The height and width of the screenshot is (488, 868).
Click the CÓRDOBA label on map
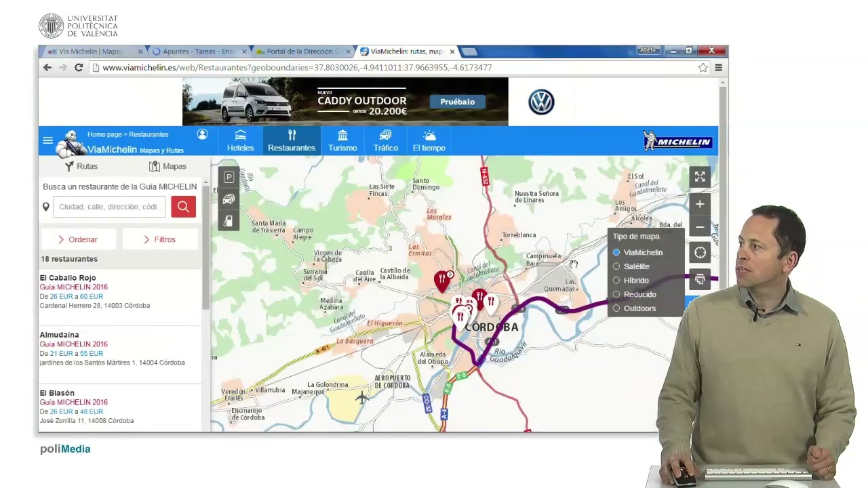(492, 327)
